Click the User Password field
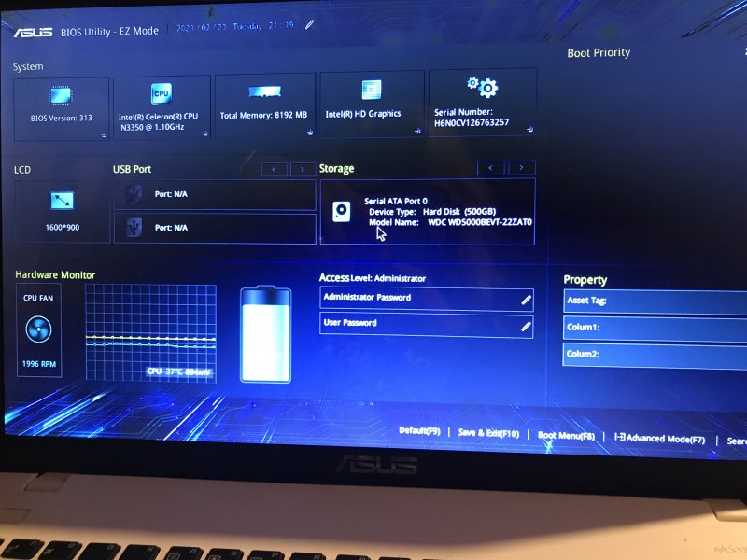This screenshot has height=560, width=747. 427,325
